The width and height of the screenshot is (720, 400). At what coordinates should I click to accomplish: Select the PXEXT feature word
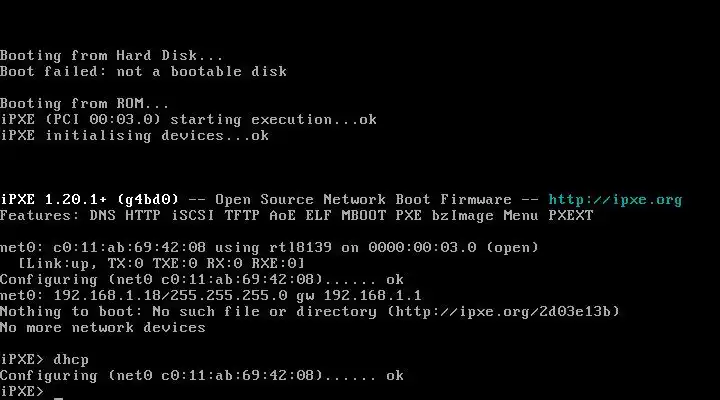[x=570, y=215]
